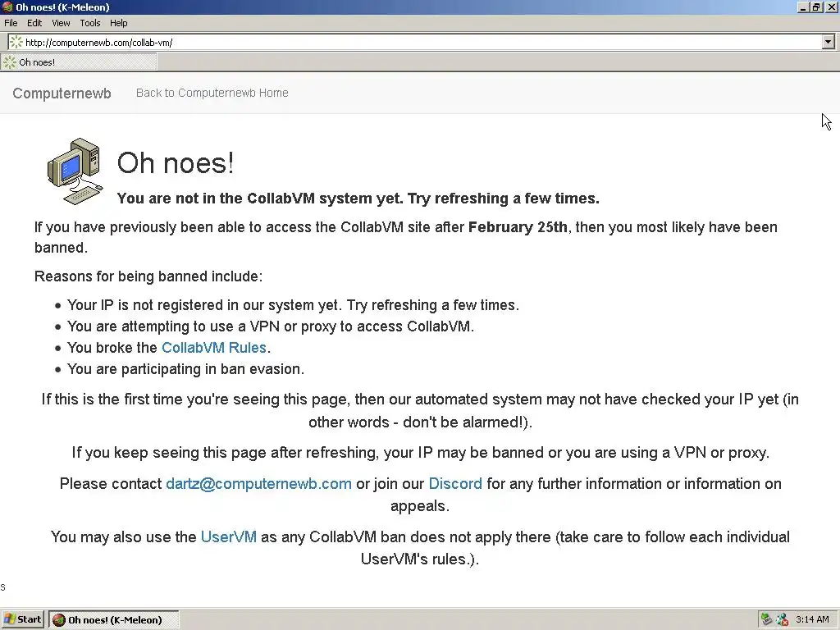Image resolution: width=840 pixels, height=630 pixels.
Task: Click the 'Oh noes!' heading
Action: click(176, 163)
